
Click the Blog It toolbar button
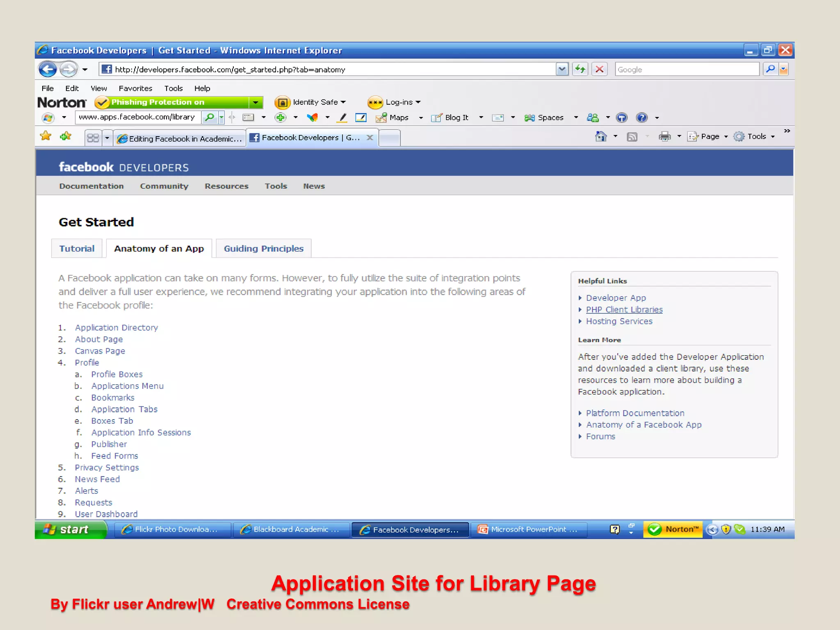click(x=450, y=118)
